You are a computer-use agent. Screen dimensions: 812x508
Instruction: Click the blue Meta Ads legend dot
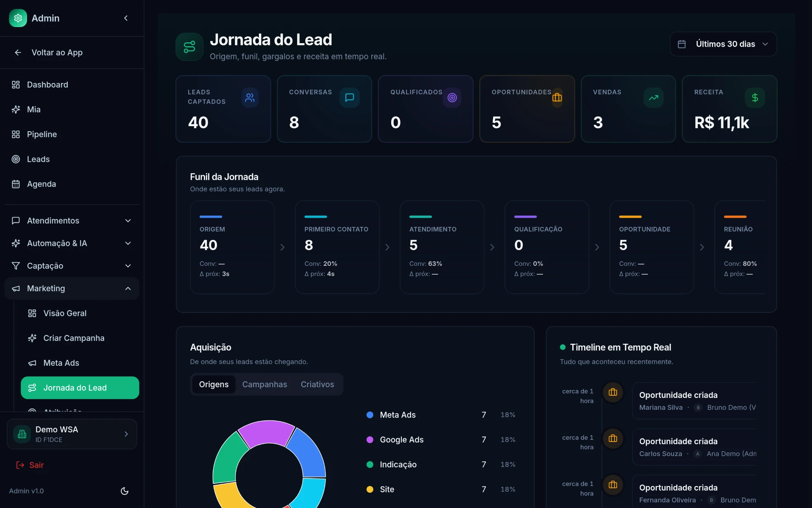click(370, 415)
